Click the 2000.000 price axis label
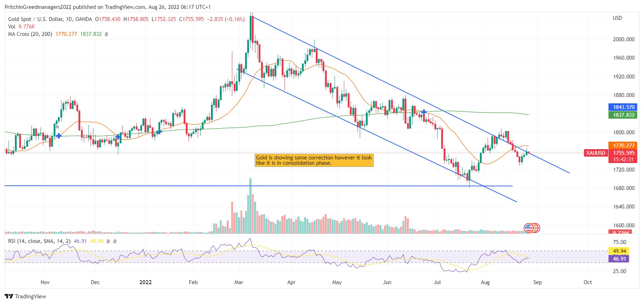 [x=624, y=39]
